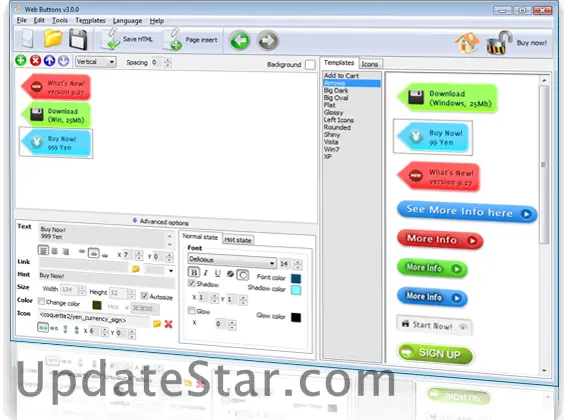The image size is (566, 420).
Task: Open the Templates menu
Action: pos(90,21)
